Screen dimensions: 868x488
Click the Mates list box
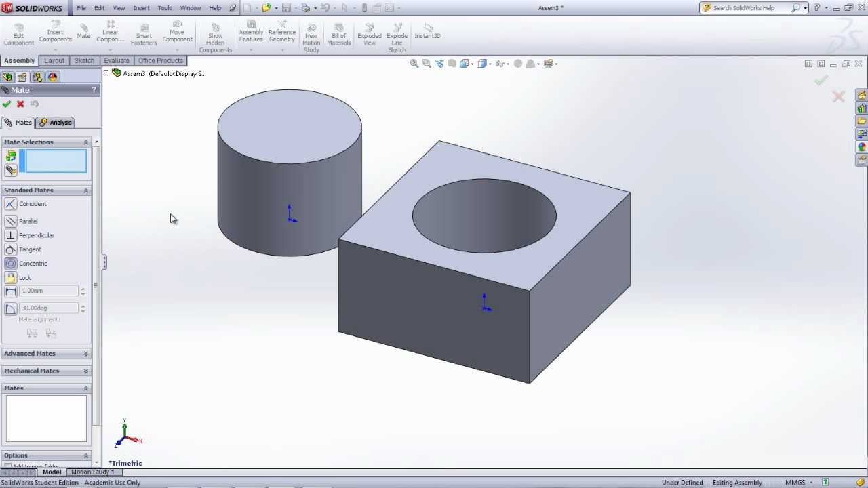coord(46,419)
